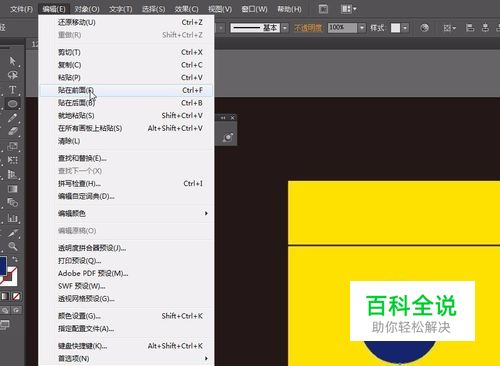Click the icon inside the small floating panel
The width and height of the screenshot is (500, 366).
(228, 137)
